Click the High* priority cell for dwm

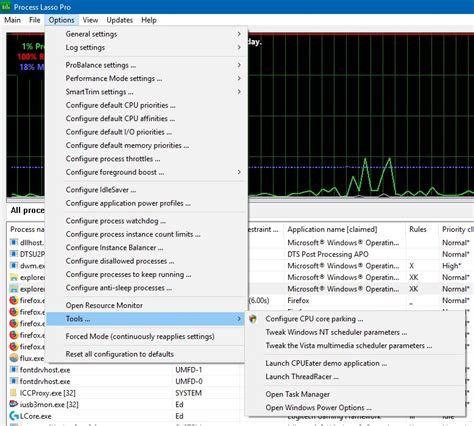pos(451,266)
